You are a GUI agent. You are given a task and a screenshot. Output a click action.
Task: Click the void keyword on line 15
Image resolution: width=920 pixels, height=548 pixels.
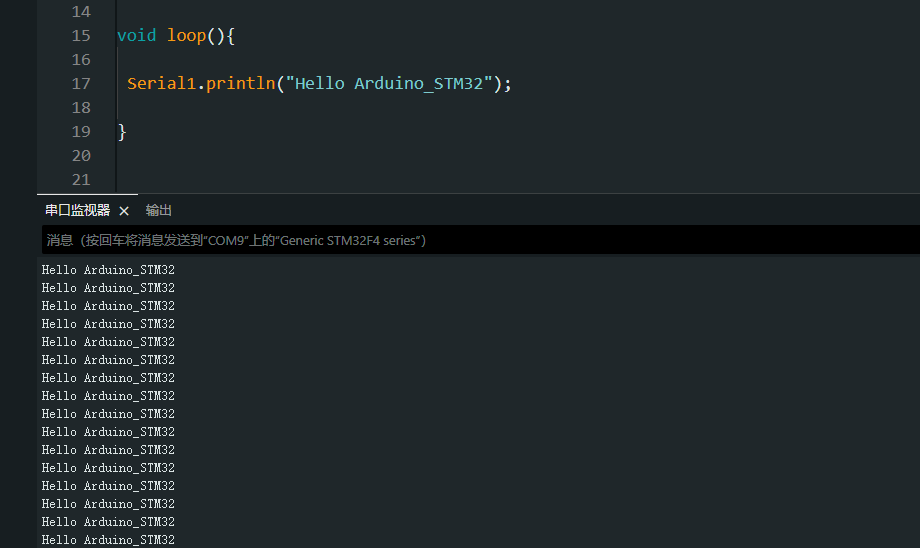pos(137,36)
